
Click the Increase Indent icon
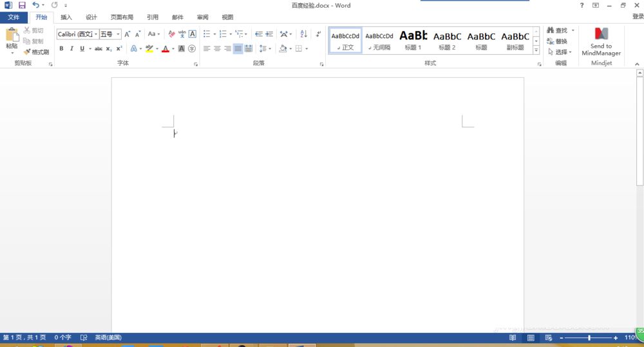click(269, 34)
